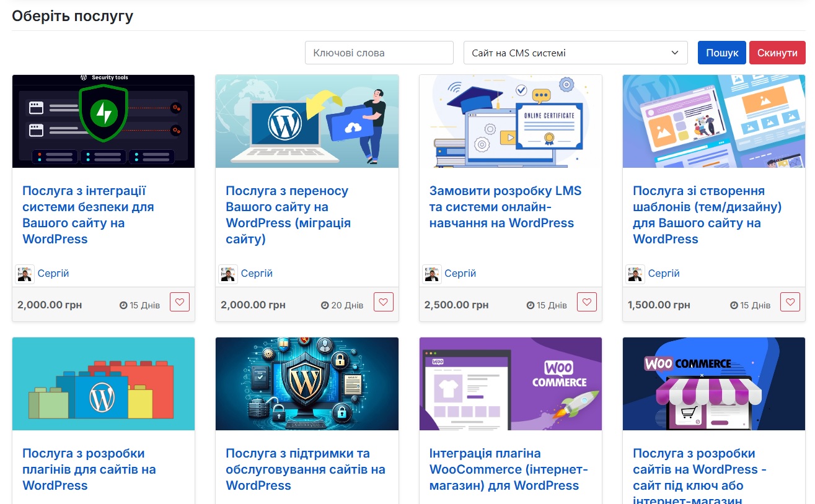This screenshot has width=815, height=504.
Task: Click the Lego blocks WordPress plugin thumbnail
Action: pyautogui.click(x=103, y=383)
